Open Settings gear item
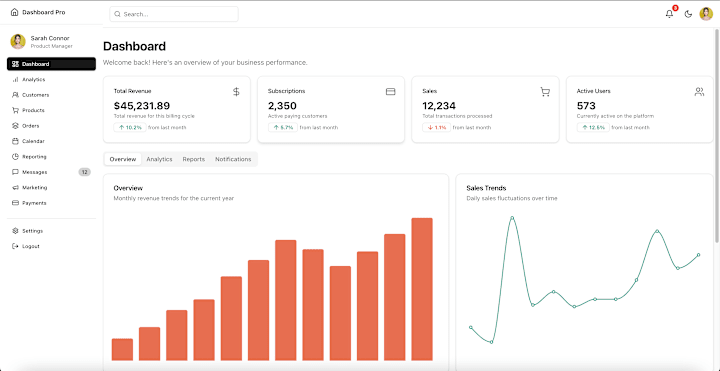720x371 pixels. coord(51,231)
